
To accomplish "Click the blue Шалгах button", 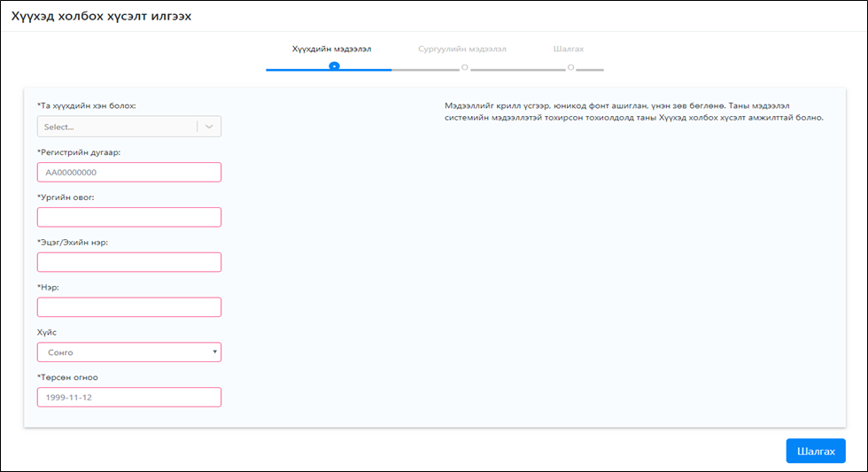I will 816,451.
